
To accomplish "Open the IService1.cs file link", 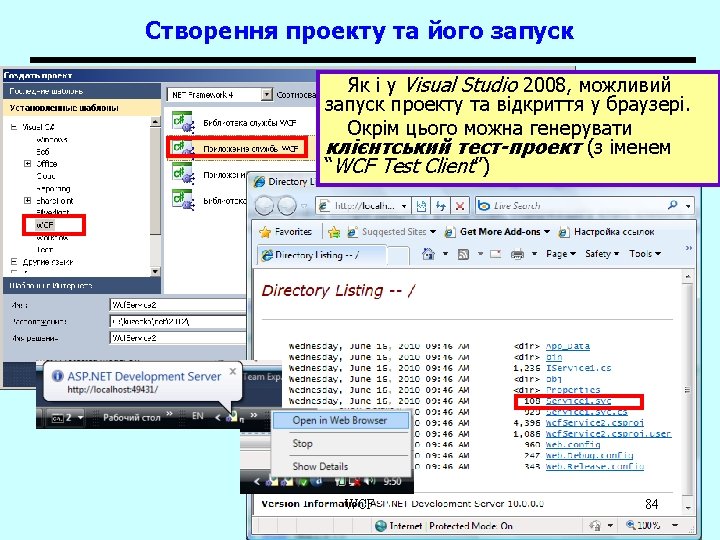I will (579, 368).
